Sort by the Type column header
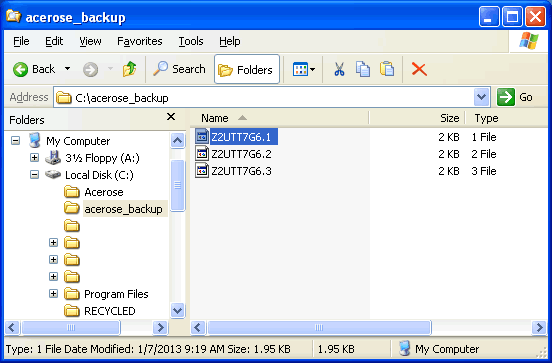Screen dimensions: 552x363 (506, 118)
